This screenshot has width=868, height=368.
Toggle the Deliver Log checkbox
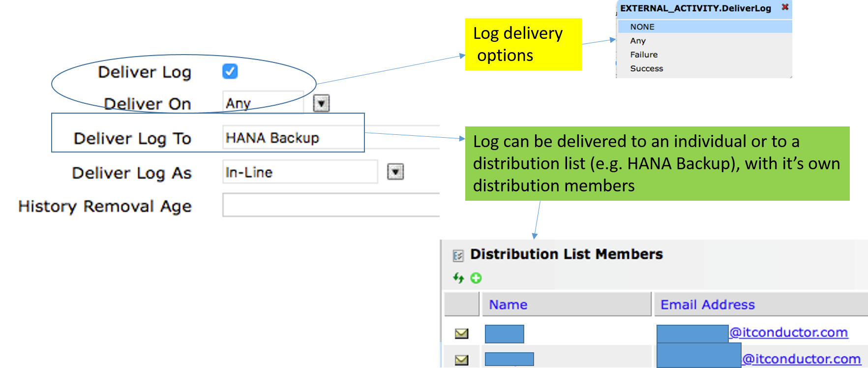[229, 71]
